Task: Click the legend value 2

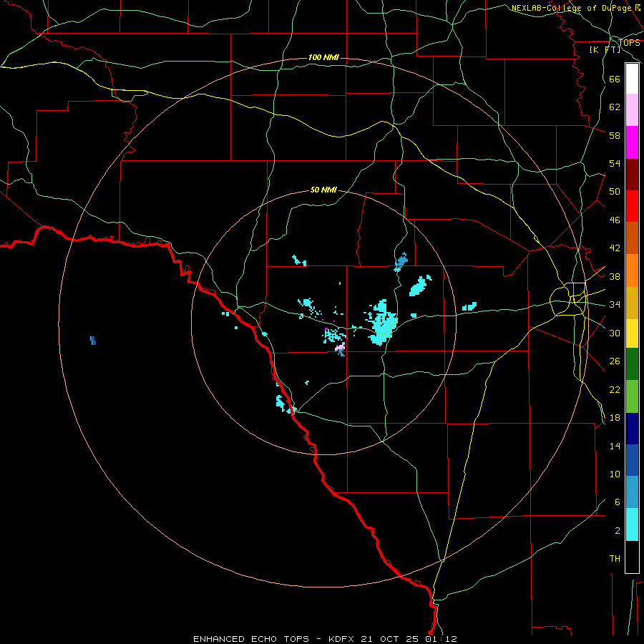Action: coord(618,531)
